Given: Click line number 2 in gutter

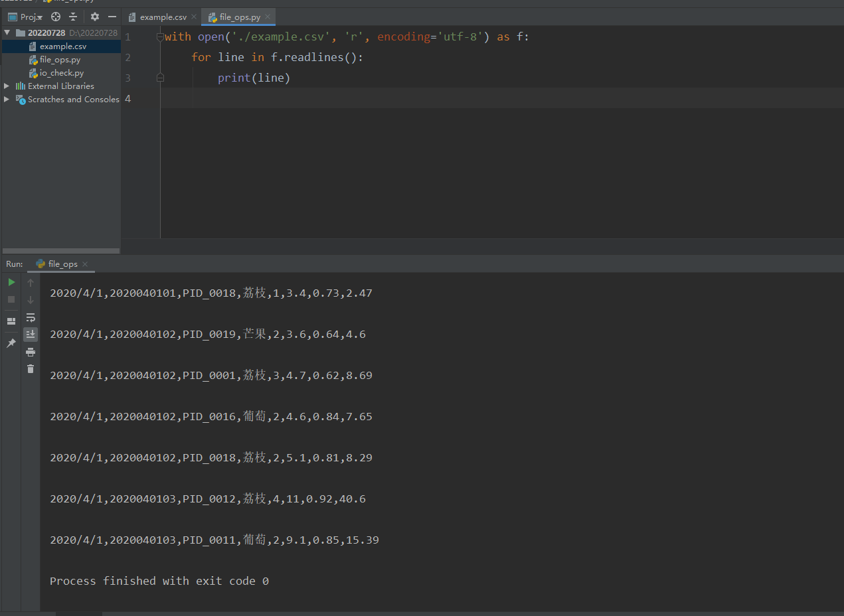Looking at the screenshot, I should click(x=128, y=58).
